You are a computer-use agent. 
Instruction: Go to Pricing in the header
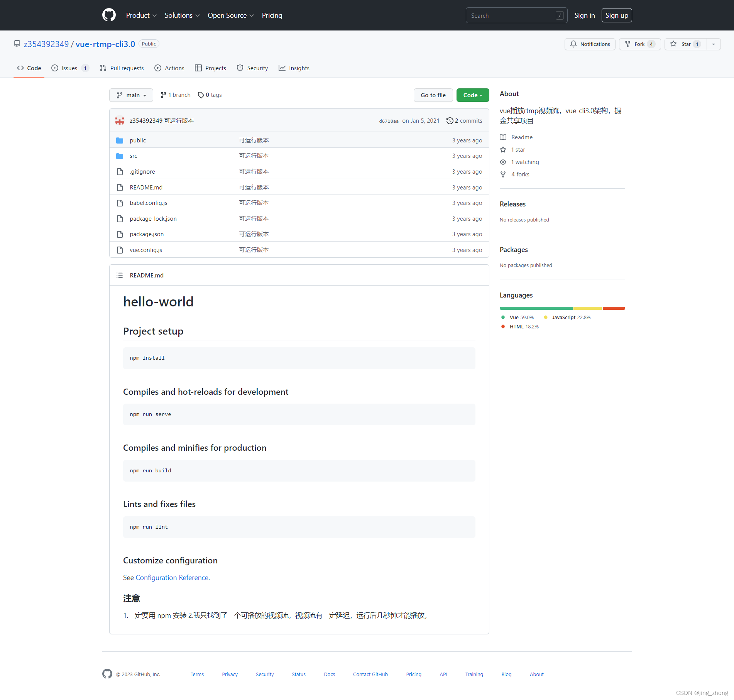pos(272,15)
